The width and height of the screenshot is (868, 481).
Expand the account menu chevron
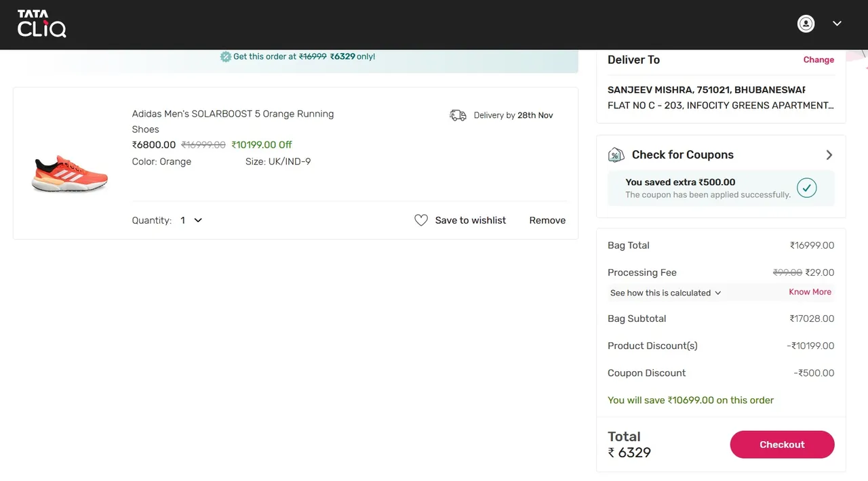coord(837,24)
